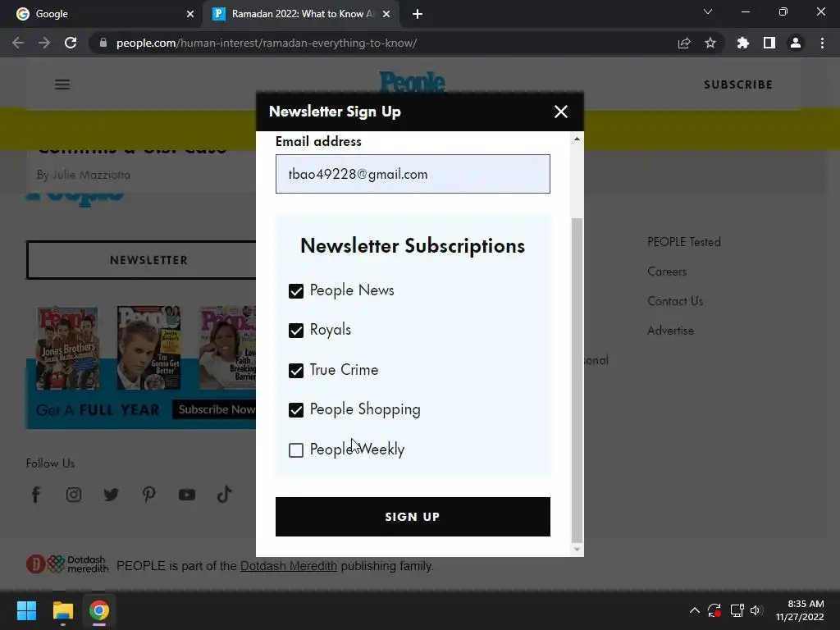Click the address bar URL
The image size is (840, 630).
tap(267, 43)
